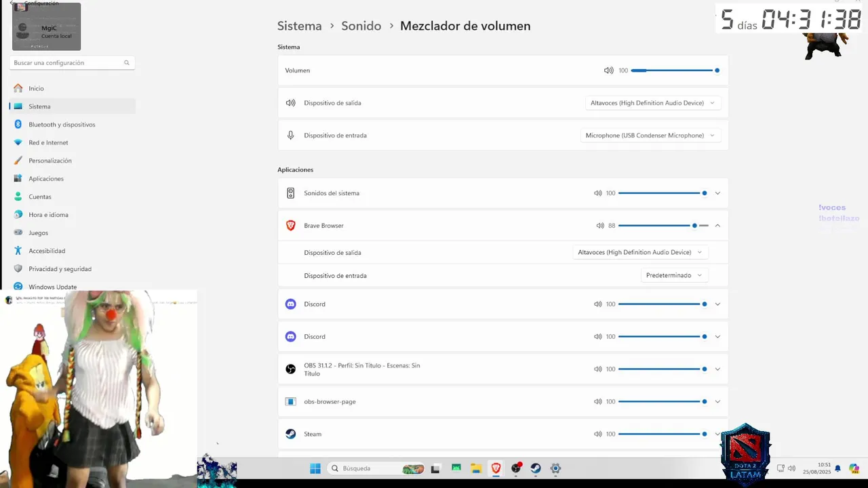Open Privacidad y seguridad shield icon

(x=18, y=269)
